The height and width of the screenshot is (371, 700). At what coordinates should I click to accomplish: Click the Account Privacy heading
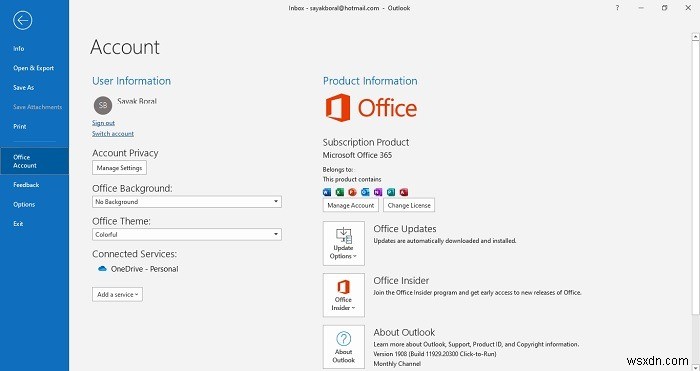click(125, 153)
